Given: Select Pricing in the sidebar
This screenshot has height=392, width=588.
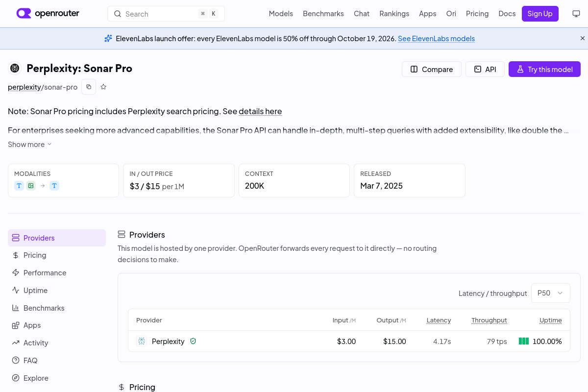Looking at the screenshot, I should coord(57,255).
